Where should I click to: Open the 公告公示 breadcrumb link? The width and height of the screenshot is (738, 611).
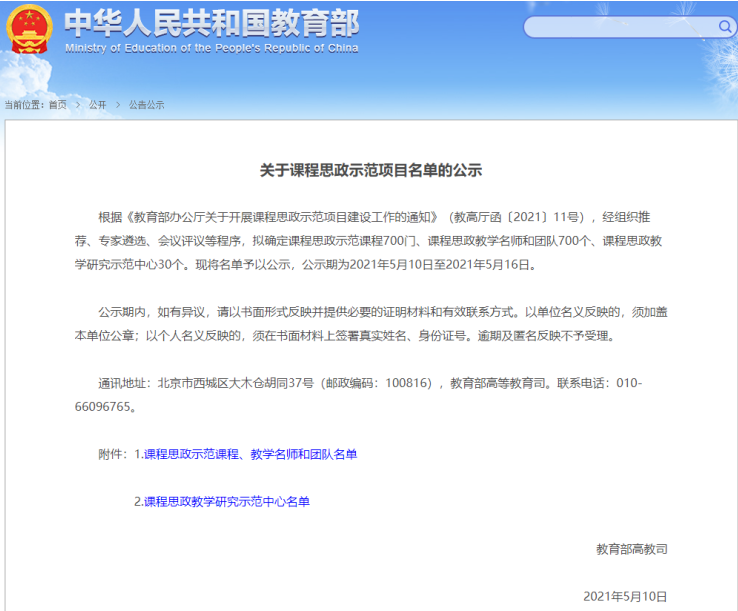146,105
